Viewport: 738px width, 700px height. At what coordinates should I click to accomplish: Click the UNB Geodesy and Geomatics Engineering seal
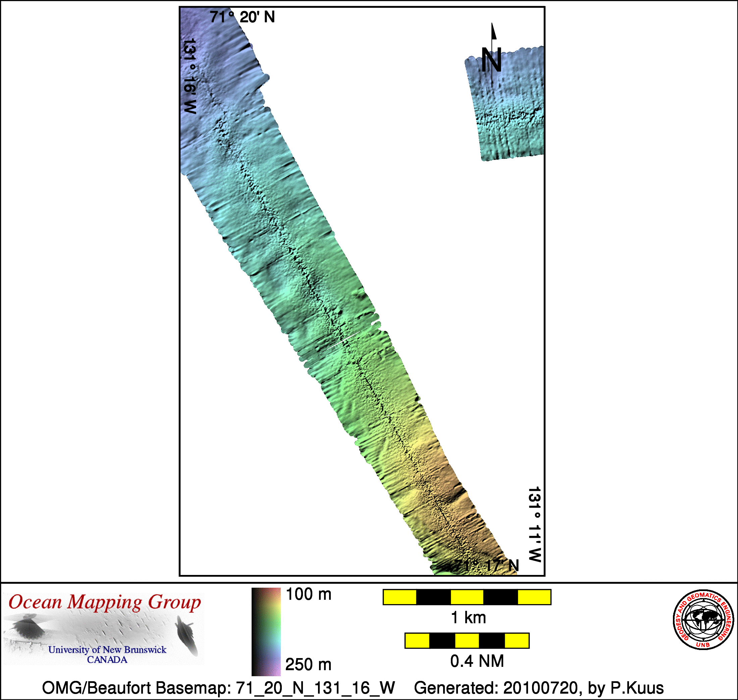pos(703,620)
